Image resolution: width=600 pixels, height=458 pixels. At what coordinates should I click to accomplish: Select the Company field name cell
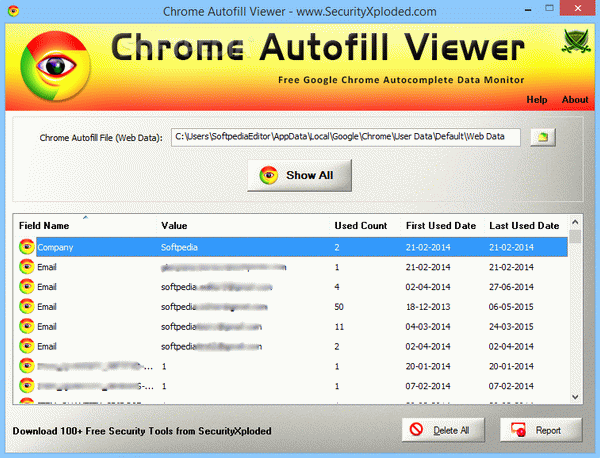tap(55, 247)
